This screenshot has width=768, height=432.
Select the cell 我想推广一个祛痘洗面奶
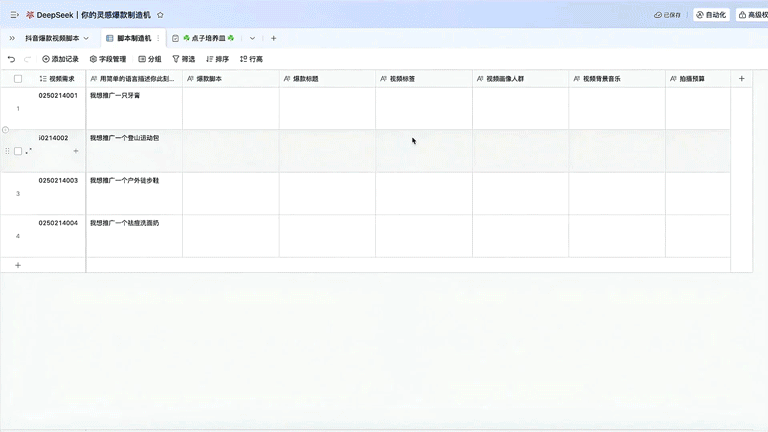pos(134,236)
